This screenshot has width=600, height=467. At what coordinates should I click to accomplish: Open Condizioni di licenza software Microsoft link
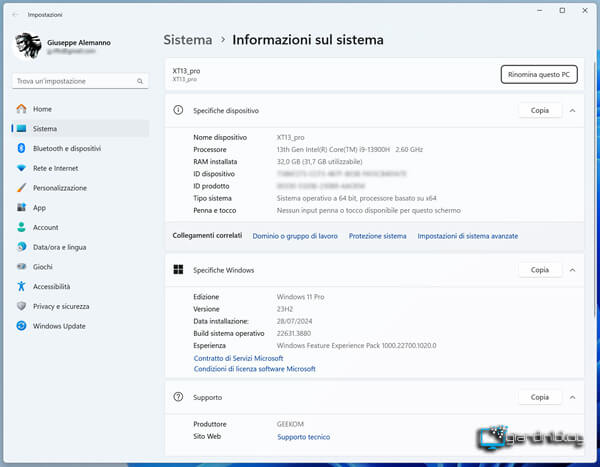(254, 369)
